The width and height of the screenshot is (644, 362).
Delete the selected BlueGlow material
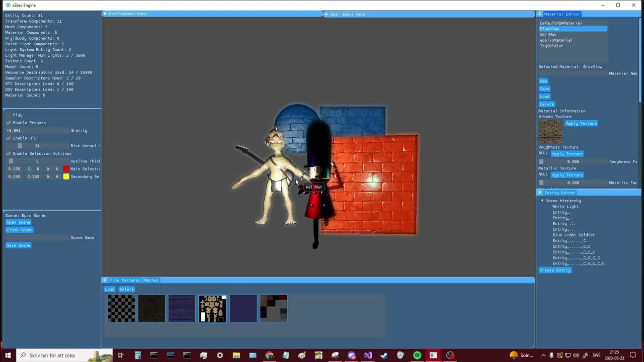click(x=547, y=105)
